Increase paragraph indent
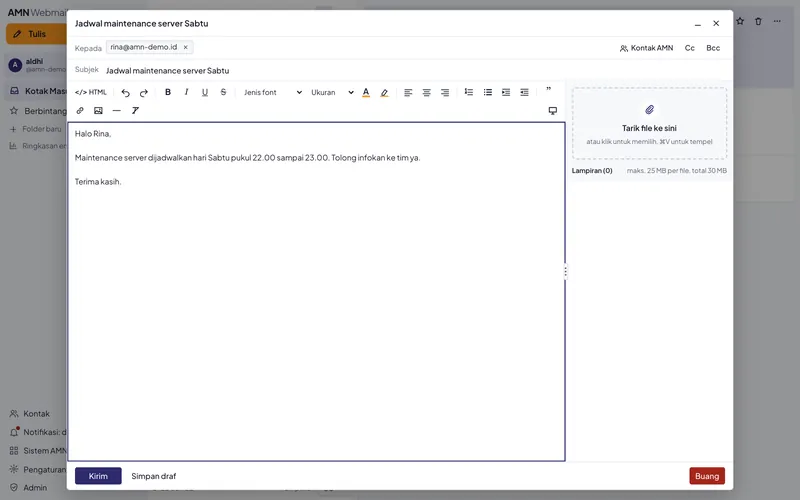This screenshot has height=500, width=800. [506, 92]
